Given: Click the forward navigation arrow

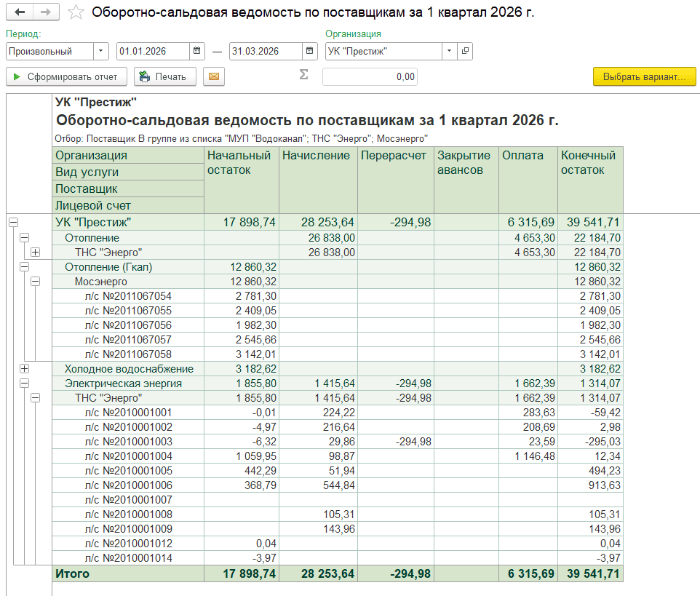Looking at the screenshot, I should pyautogui.click(x=46, y=12).
